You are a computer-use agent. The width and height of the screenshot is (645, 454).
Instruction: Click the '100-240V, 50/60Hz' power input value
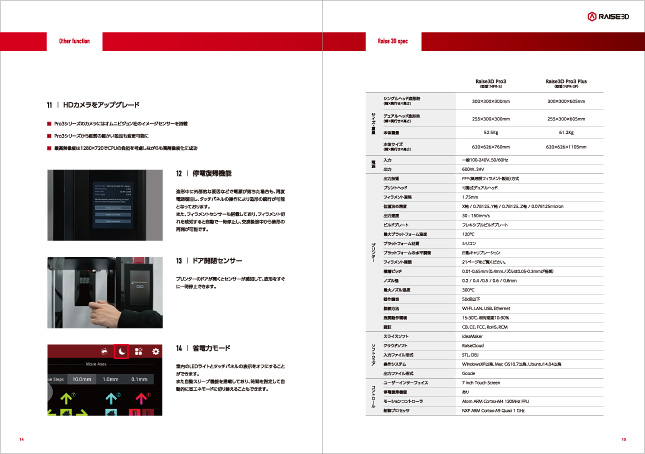pos(485,160)
